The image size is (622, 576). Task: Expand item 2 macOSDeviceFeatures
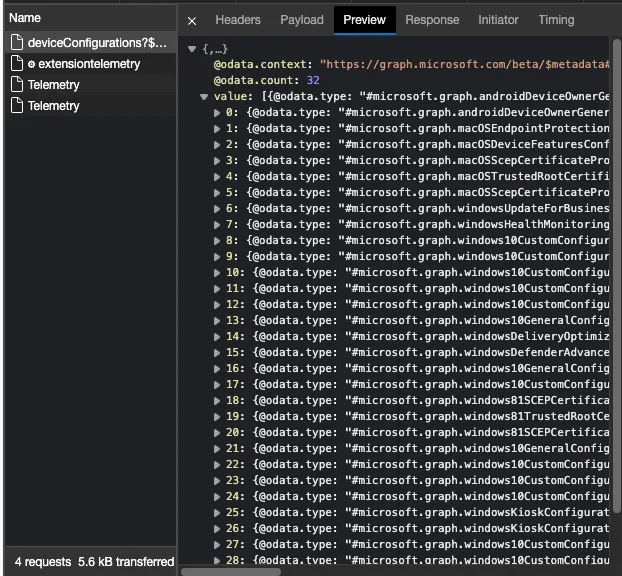(217, 144)
